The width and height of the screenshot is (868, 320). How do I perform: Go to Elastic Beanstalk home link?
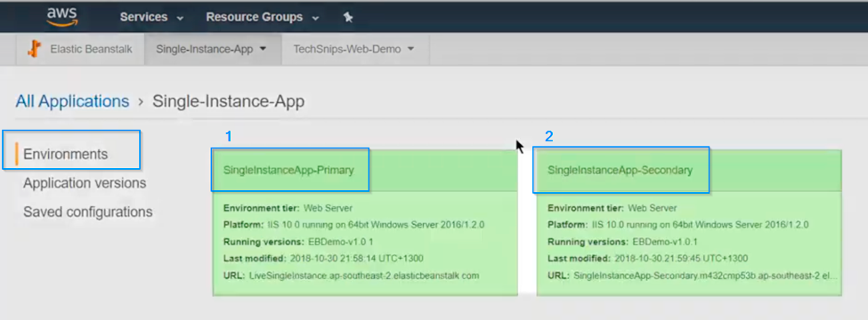91,49
